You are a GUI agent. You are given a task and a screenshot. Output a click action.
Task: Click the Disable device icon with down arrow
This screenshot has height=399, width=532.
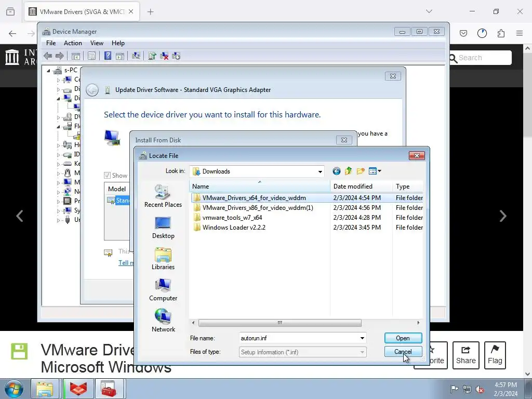click(176, 56)
